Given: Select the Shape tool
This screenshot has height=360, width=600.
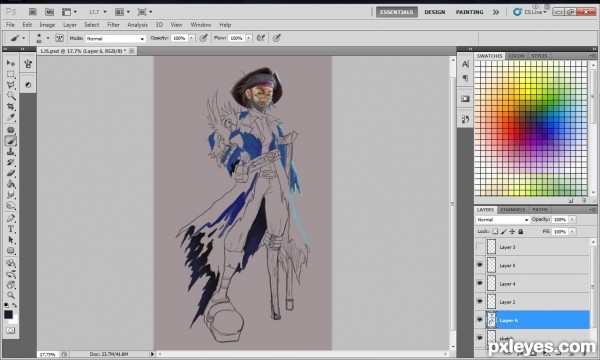Looking at the screenshot, I should (11, 251).
